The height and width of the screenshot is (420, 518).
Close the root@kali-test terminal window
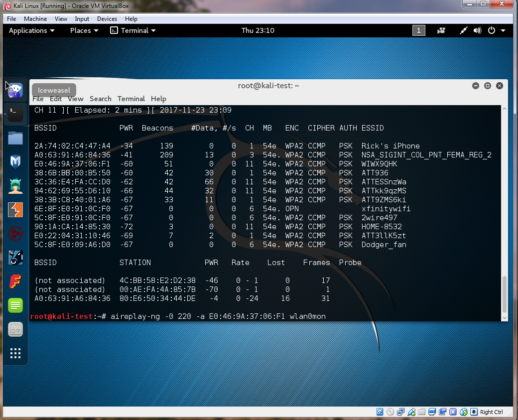click(500, 86)
